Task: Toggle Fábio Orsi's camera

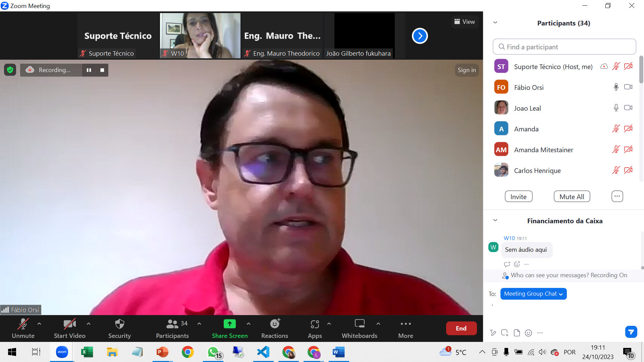Action: pos(628,87)
